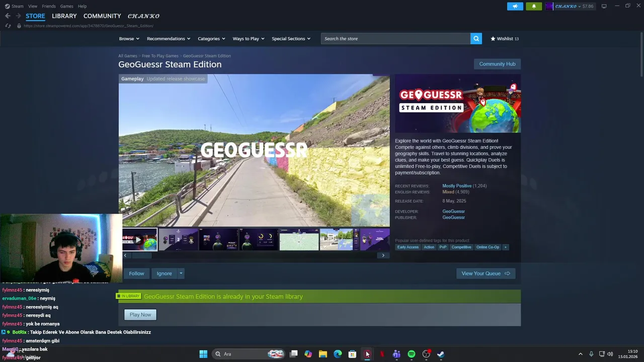Expand the Categories dropdown
Image resolution: width=644 pixels, height=362 pixels.
(211, 39)
